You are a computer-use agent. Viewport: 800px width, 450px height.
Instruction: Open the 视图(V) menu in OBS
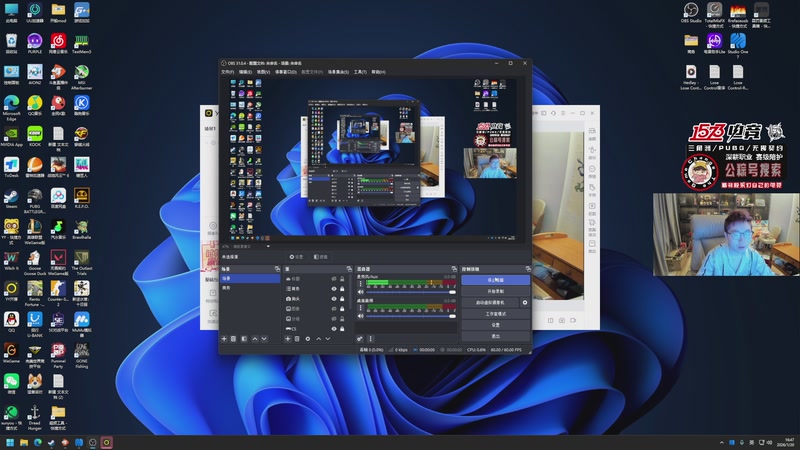[263, 72]
